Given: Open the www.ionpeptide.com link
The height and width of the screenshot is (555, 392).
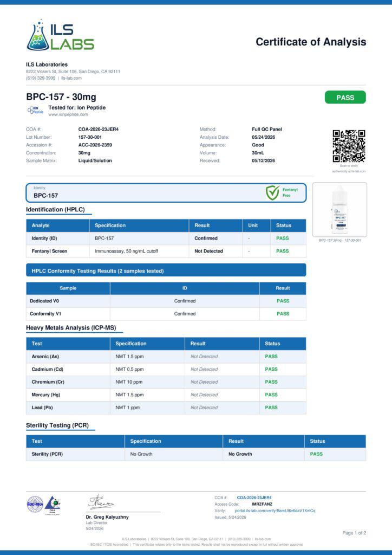Looking at the screenshot, I should point(68,115).
